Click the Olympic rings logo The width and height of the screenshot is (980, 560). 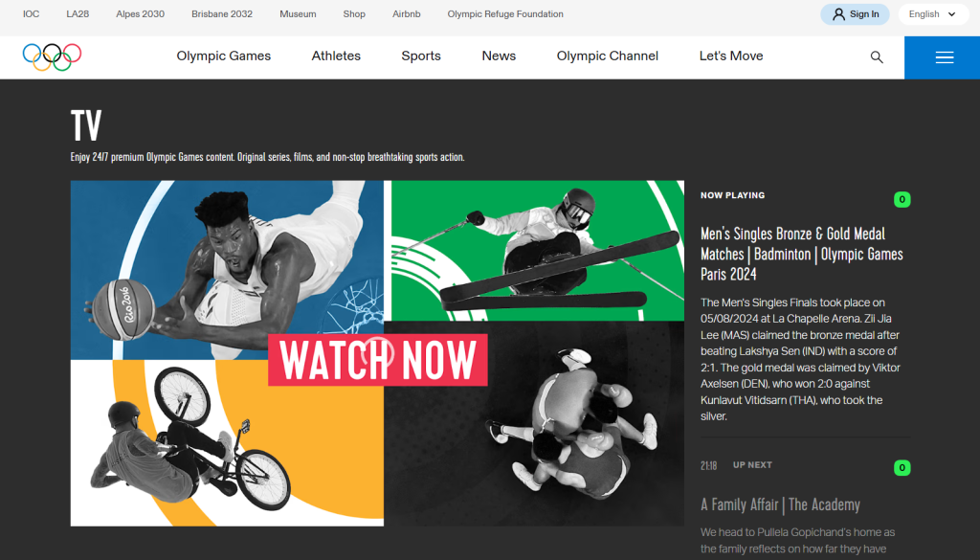[x=52, y=56]
